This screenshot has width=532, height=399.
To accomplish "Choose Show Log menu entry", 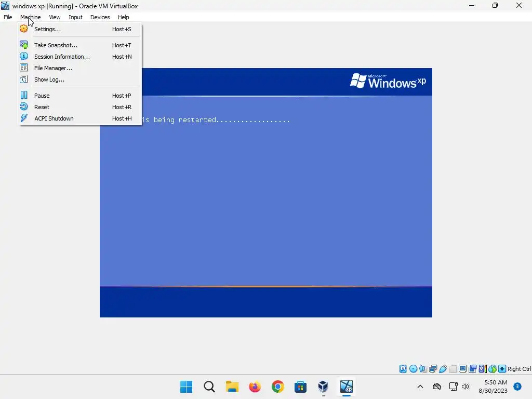I will click(x=79, y=79).
